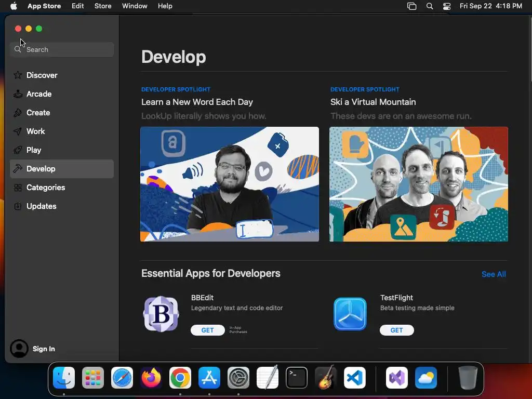Image resolution: width=532 pixels, height=399 pixels.
Task: Open the App Store menu
Action: click(x=44, y=6)
